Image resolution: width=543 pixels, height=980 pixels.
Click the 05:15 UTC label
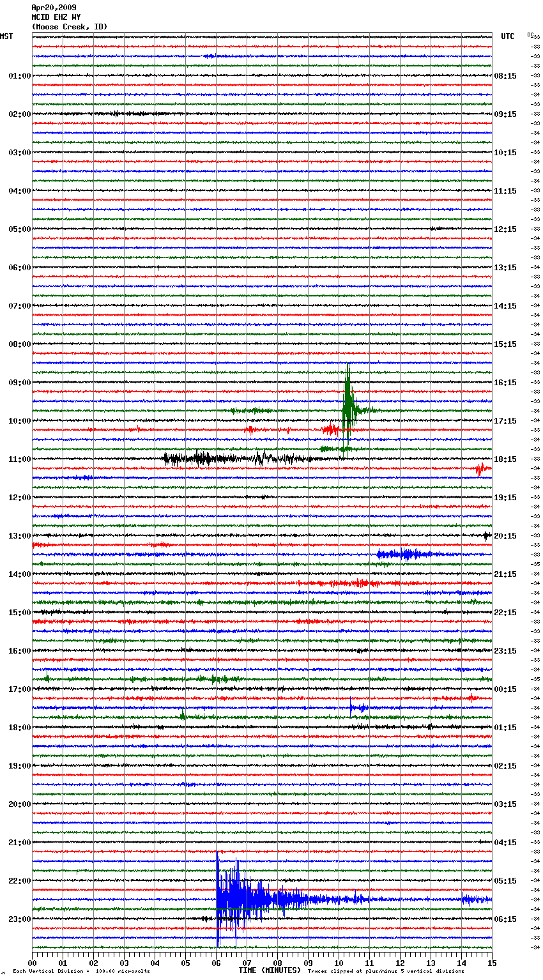coord(505,881)
